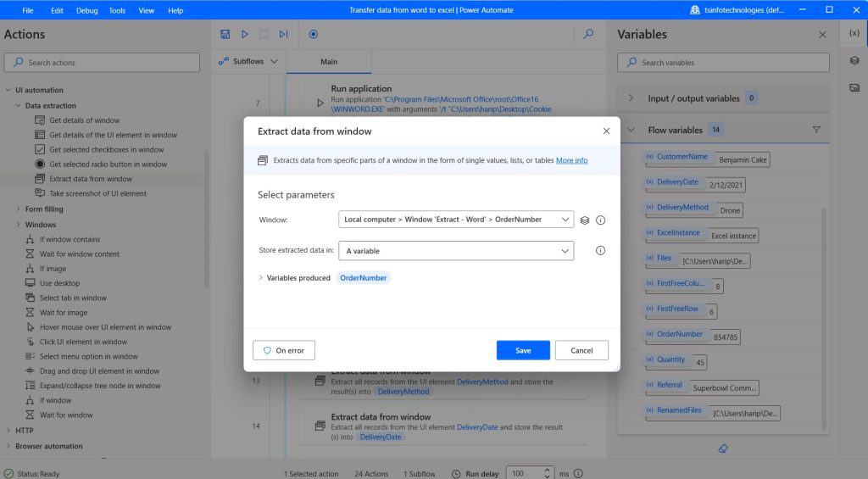
Task: Click the Search variables field
Action: point(723,63)
